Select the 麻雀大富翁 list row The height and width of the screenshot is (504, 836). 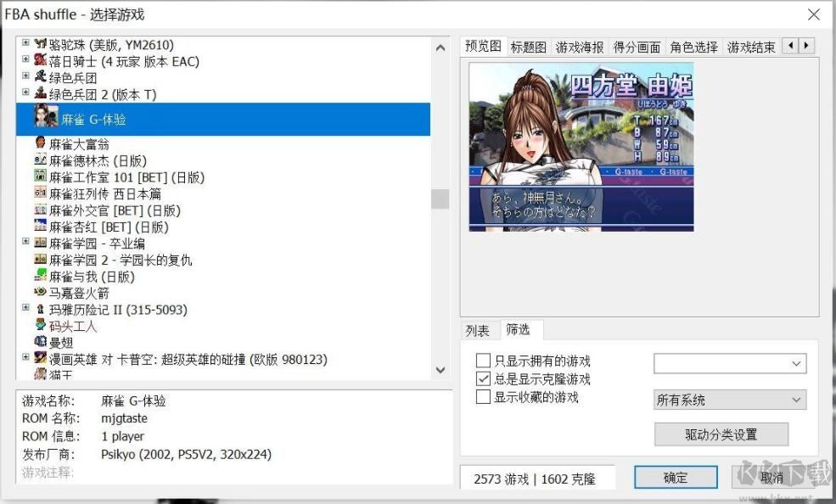pos(223,144)
